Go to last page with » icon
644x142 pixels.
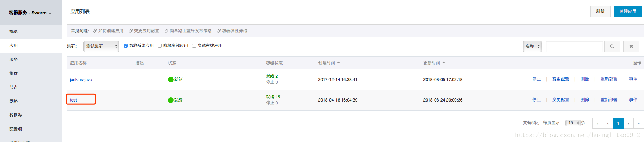639,123
